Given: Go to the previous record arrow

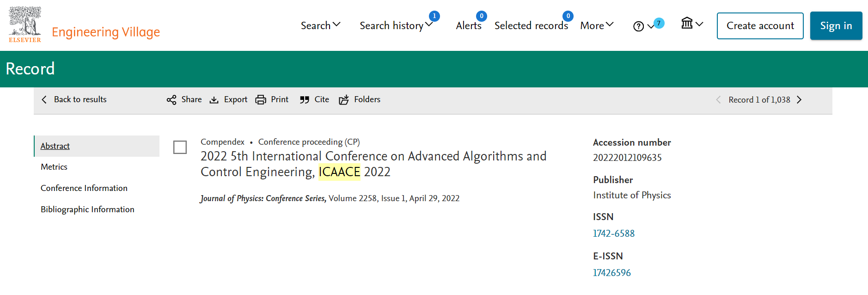Looking at the screenshot, I should (718, 100).
